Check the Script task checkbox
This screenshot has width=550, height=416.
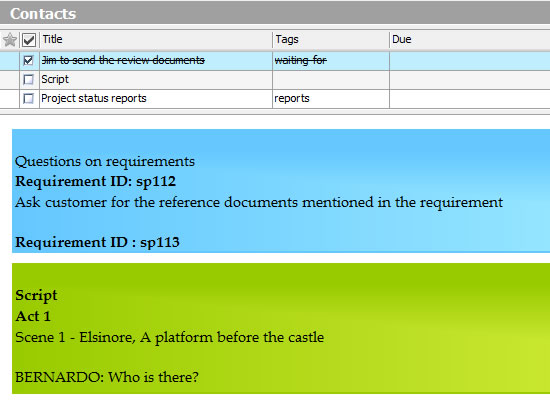pyautogui.click(x=28, y=79)
